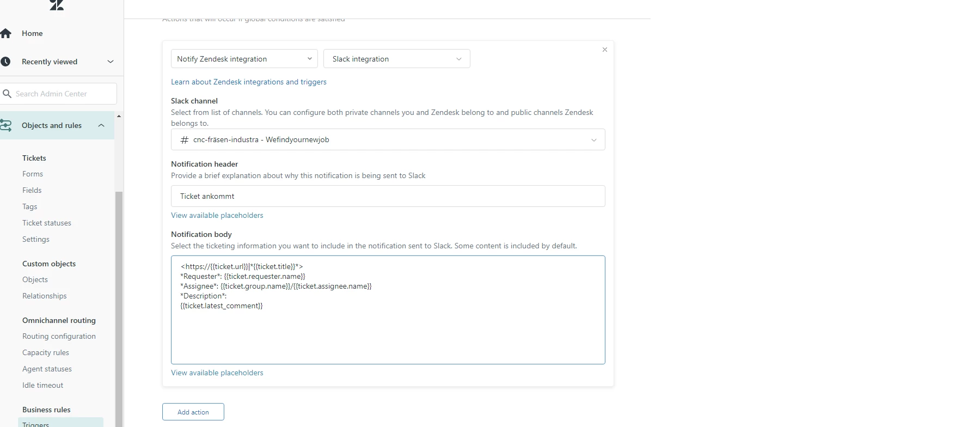980x427 pixels.
Task: Remove the action with the X icon
Action: click(604, 50)
